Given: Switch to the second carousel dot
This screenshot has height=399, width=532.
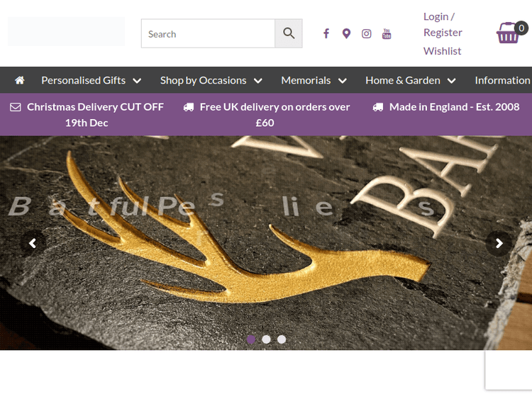Looking at the screenshot, I should [266, 339].
